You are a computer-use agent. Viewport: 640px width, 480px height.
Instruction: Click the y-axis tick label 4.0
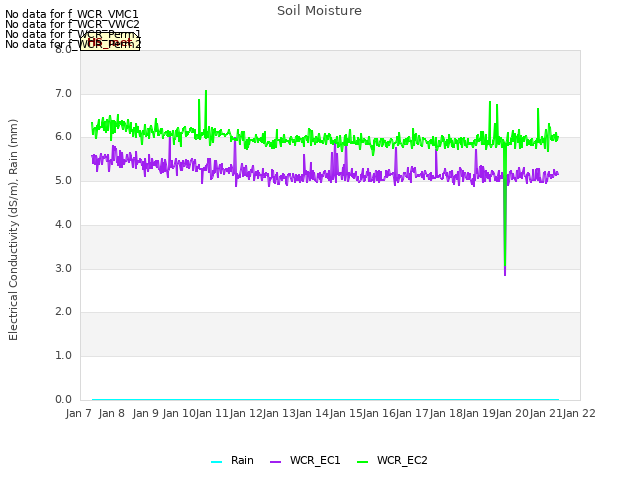coord(63,224)
